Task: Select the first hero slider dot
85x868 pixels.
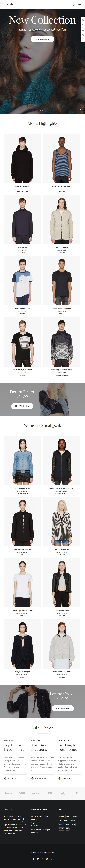Action: (40, 110)
